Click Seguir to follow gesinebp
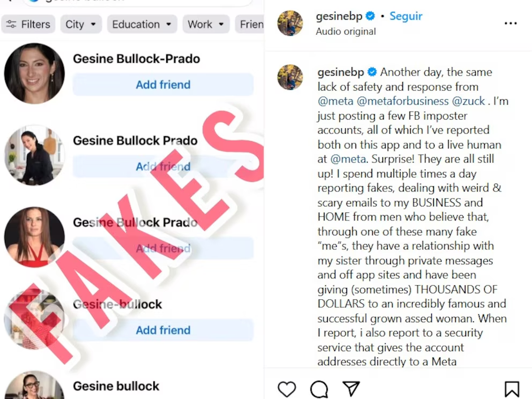The image size is (532, 399). tap(406, 17)
